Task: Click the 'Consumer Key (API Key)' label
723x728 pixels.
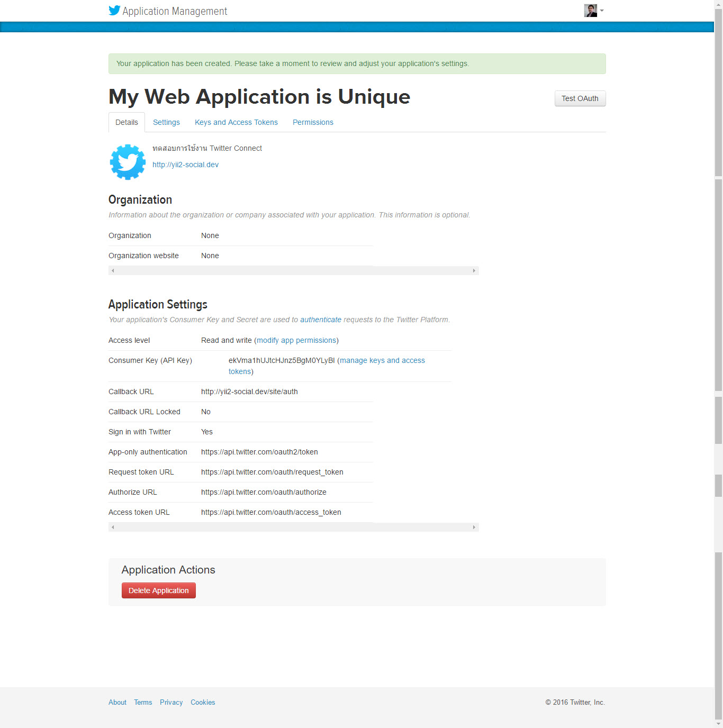Action: pyautogui.click(x=150, y=360)
